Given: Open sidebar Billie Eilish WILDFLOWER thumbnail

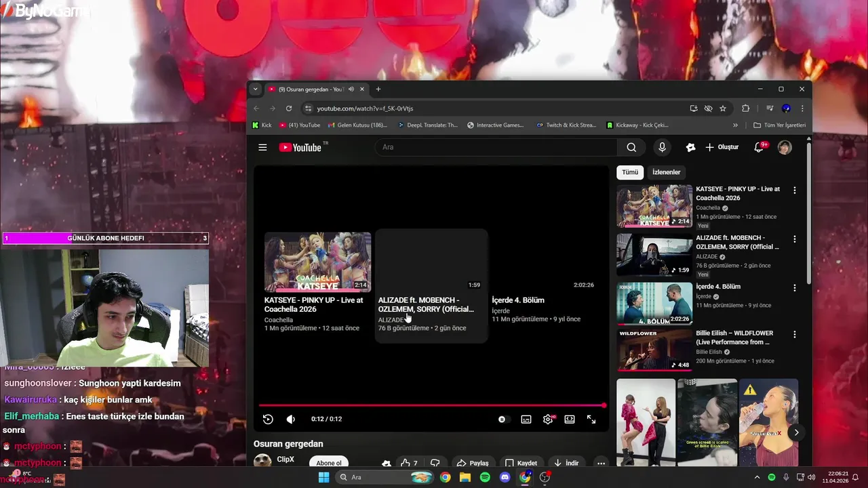Looking at the screenshot, I should [x=654, y=350].
